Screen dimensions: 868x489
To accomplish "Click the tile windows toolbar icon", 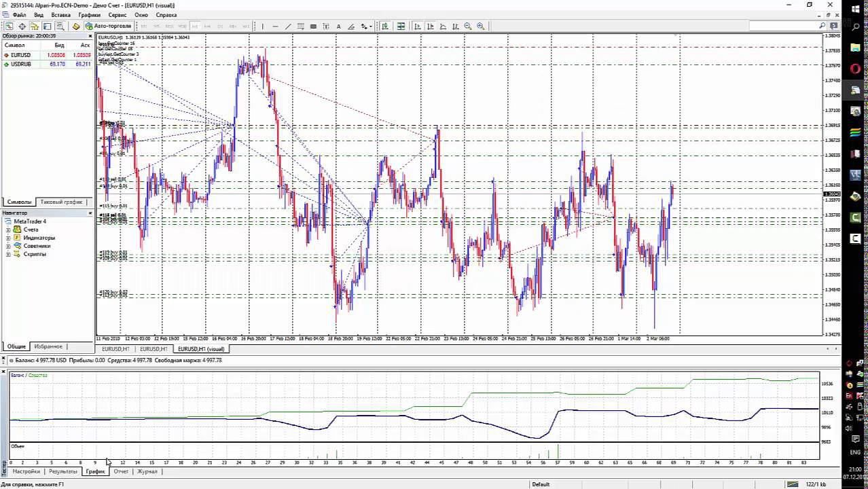I will pyautogui.click(x=401, y=26).
